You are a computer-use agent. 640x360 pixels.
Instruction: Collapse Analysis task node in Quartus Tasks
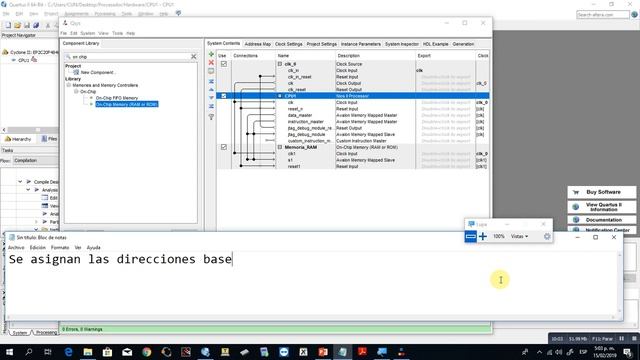[x=28, y=189]
